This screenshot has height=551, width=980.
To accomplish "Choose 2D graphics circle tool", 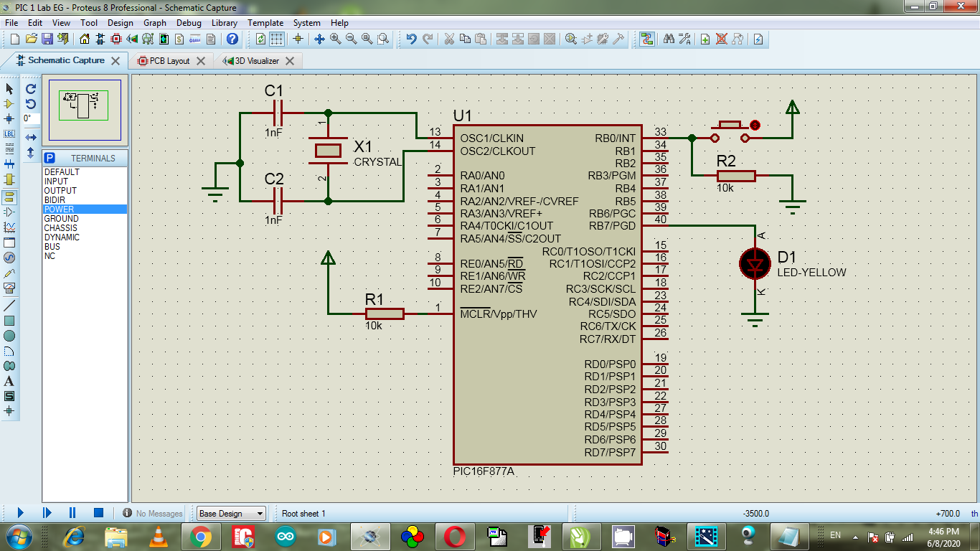I will [9, 336].
